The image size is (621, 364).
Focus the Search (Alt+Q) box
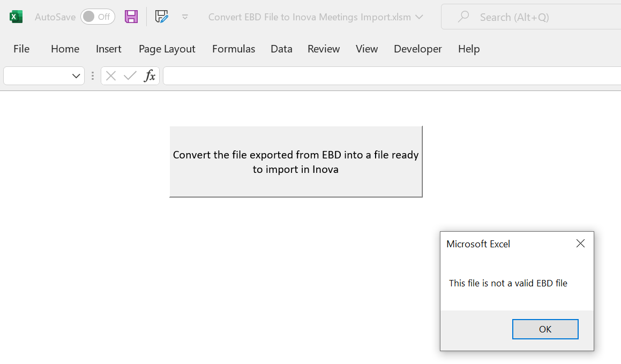coord(530,17)
